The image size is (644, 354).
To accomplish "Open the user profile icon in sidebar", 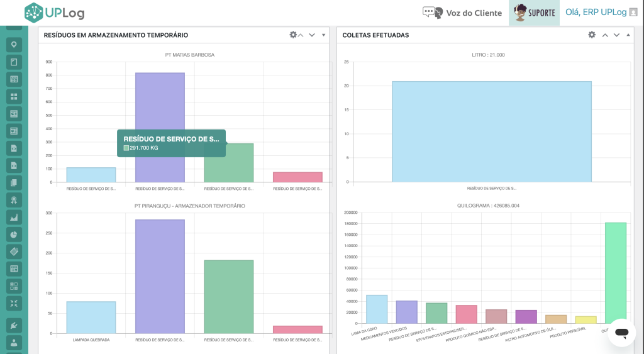I will 14,343.
